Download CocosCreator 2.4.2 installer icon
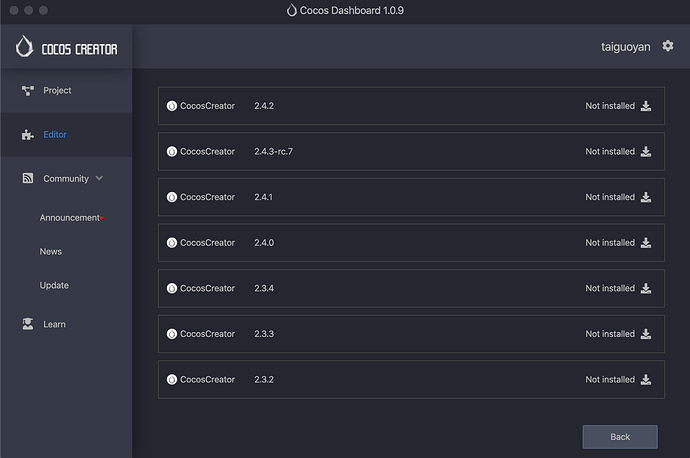This screenshot has width=690, height=458. [646, 106]
